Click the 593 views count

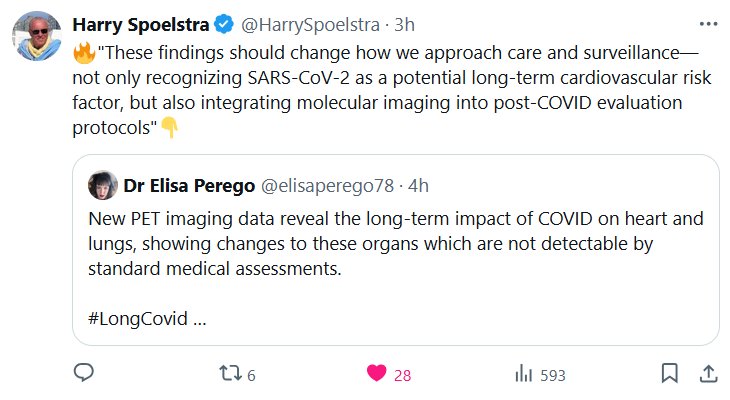click(x=553, y=375)
